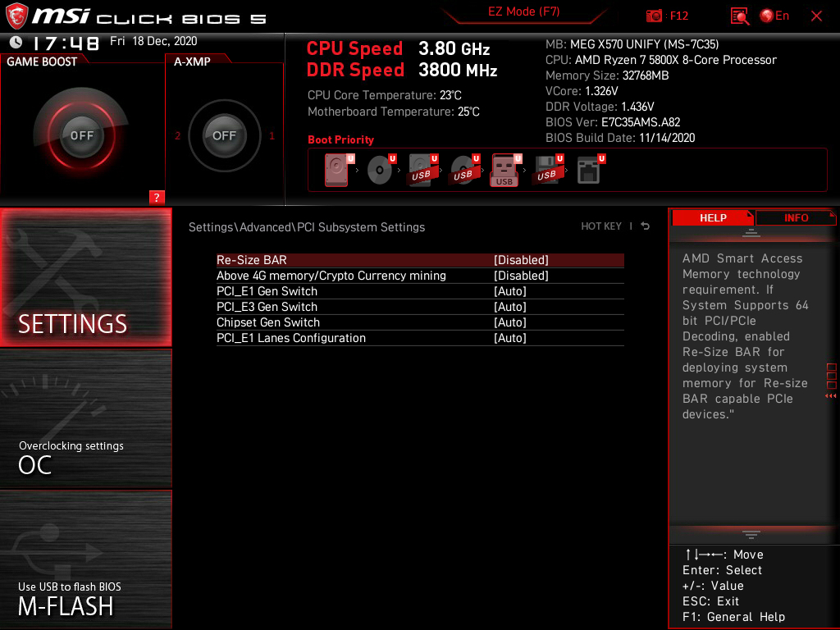Toggle the A-XMP knob on

click(224, 136)
